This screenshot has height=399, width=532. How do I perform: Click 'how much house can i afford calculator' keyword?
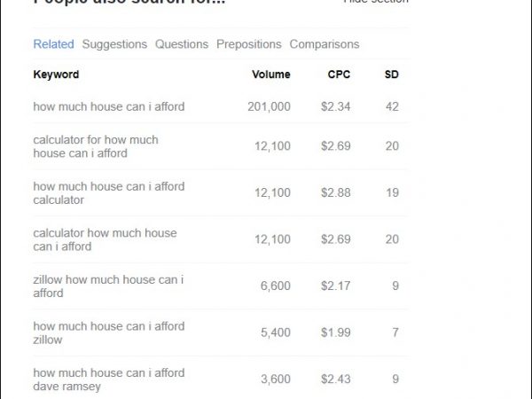coord(109,193)
